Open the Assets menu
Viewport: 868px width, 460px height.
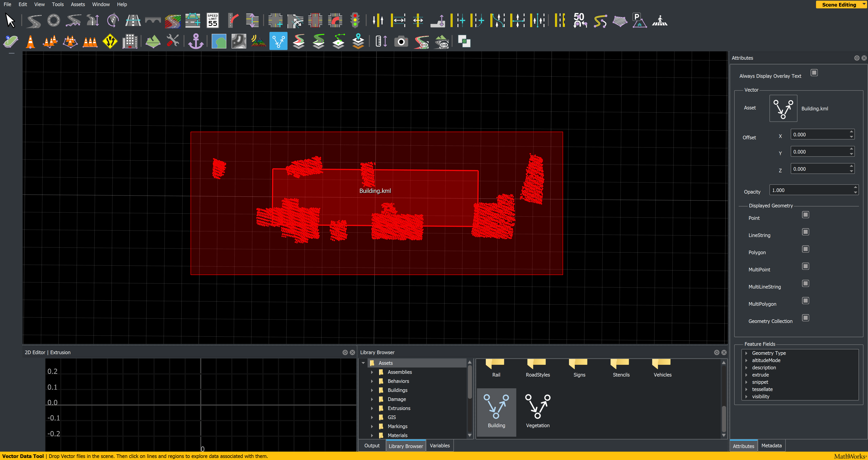(x=78, y=4)
